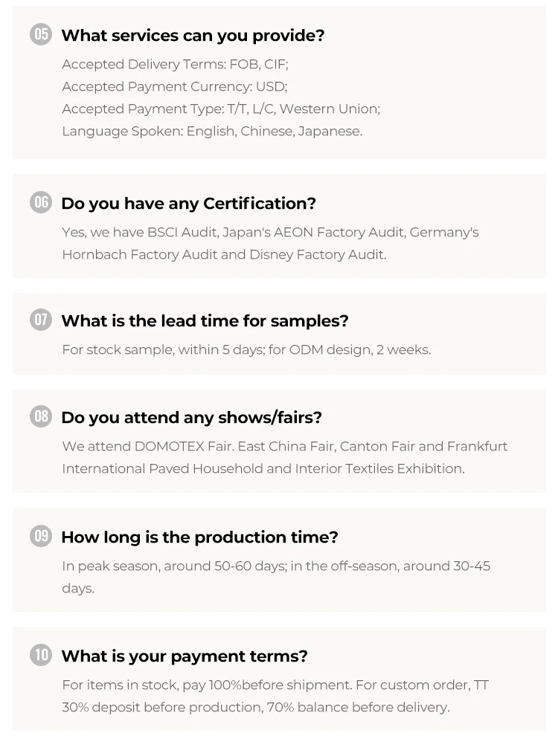This screenshot has width=558, height=756.
Task: Click the 06 number badge icon
Action: pos(41,202)
